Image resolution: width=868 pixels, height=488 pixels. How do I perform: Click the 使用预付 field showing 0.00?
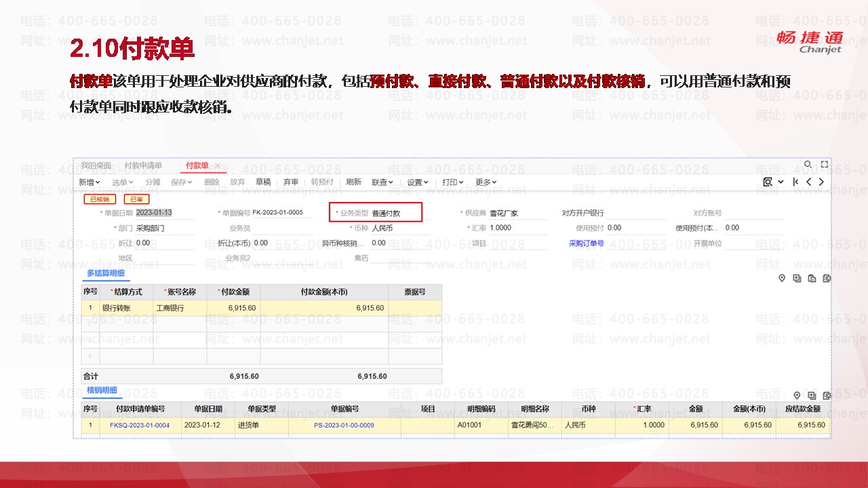pos(636,228)
